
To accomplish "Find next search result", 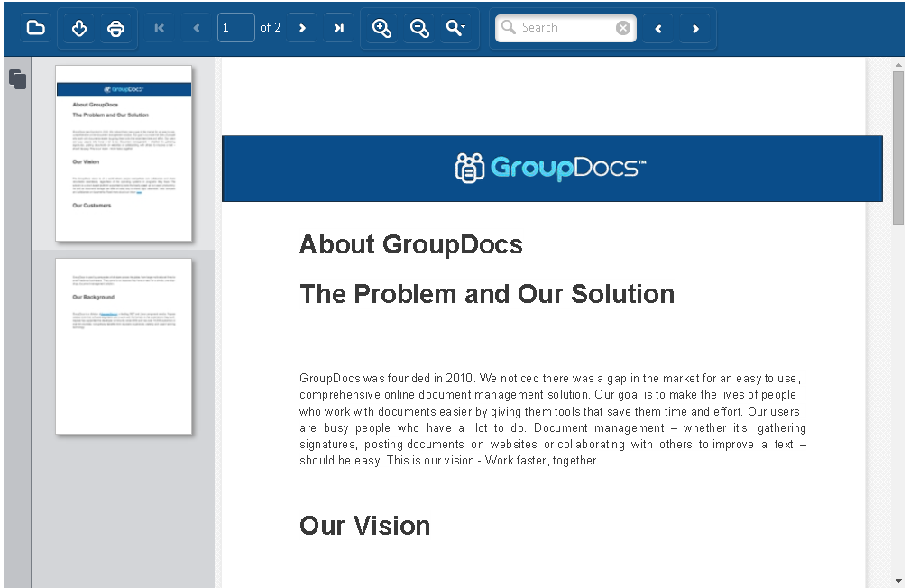I will (695, 29).
